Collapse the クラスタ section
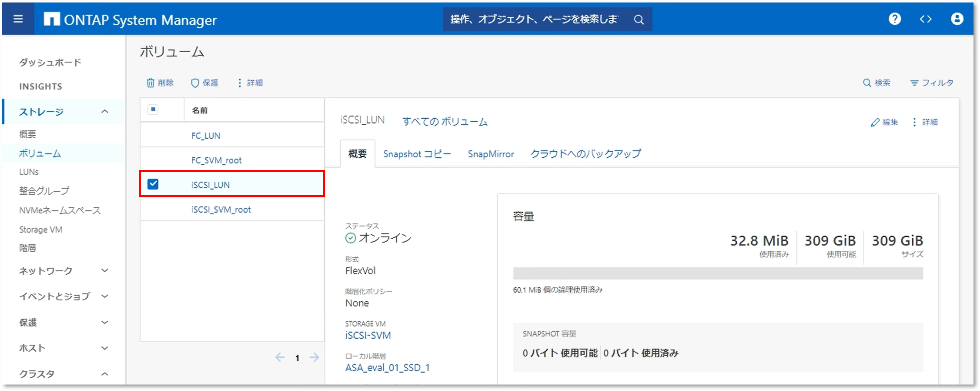980x391 pixels. [x=105, y=374]
